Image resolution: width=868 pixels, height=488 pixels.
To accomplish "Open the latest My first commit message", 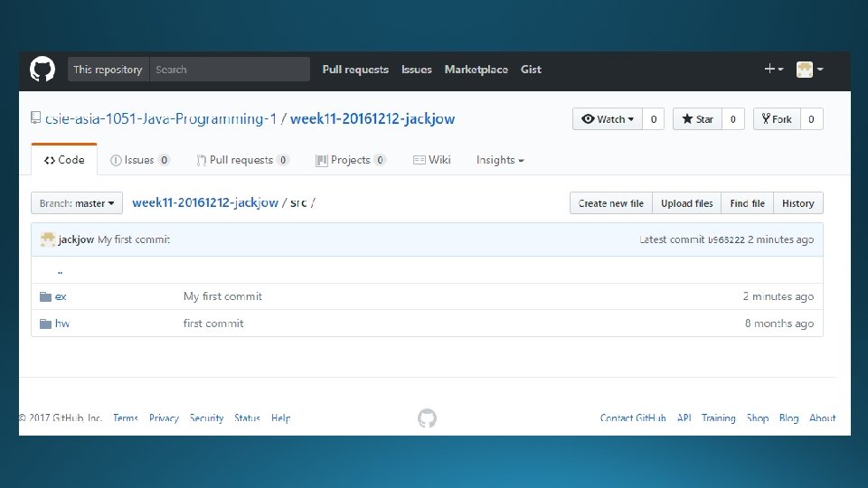I will [x=134, y=239].
